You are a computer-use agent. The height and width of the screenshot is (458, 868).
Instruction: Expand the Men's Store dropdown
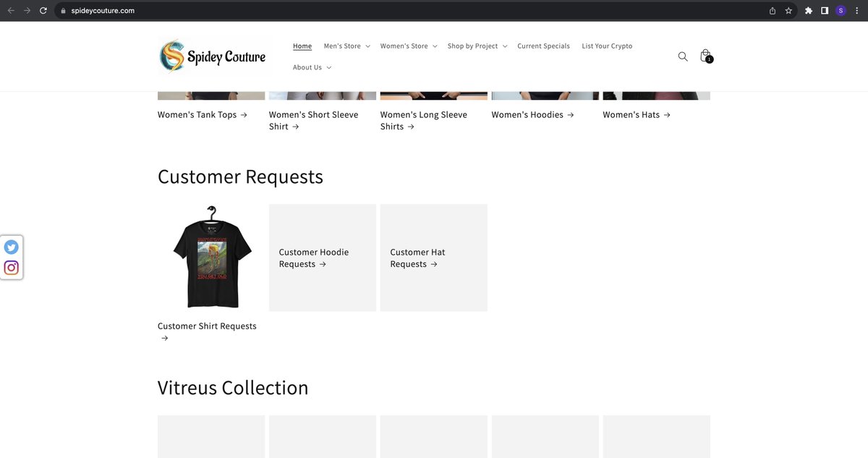tap(346, 46)
